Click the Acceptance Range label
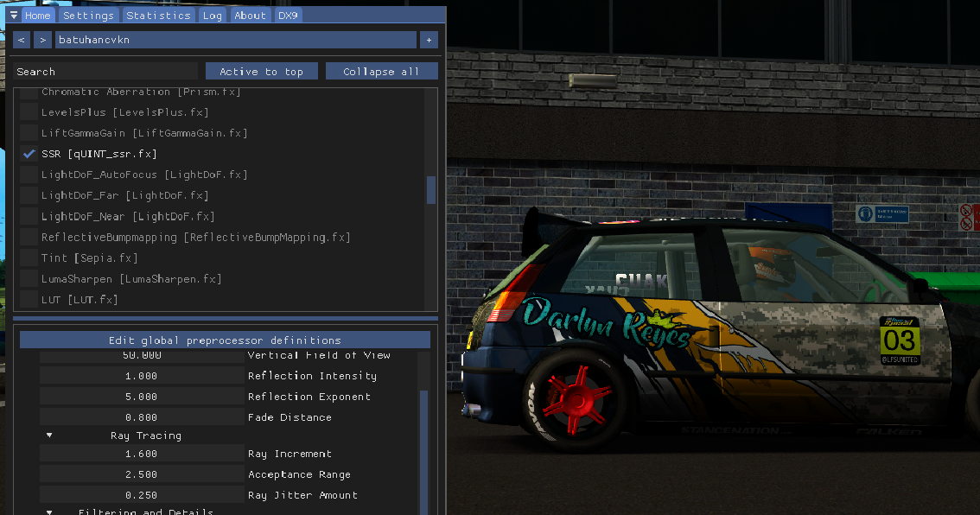980x515 pixels. pyautogui.click(x=299, y=474)
